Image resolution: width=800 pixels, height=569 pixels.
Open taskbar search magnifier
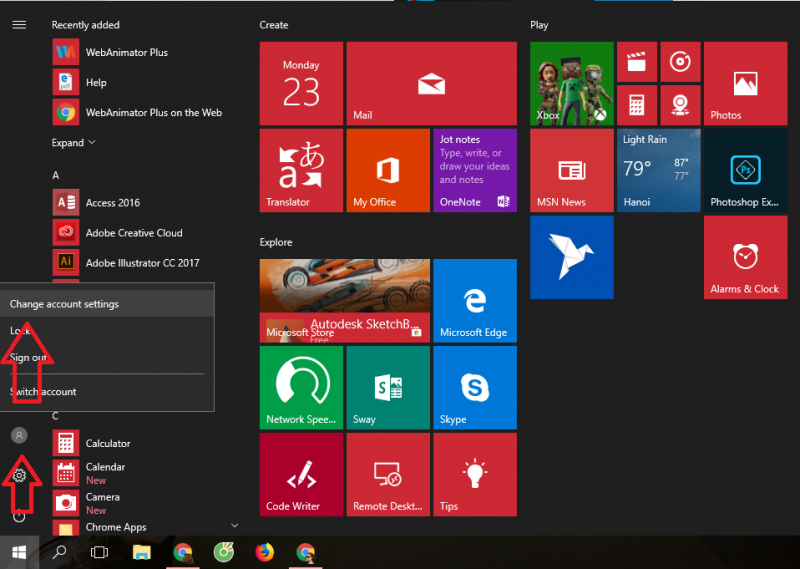coord(60,552)
